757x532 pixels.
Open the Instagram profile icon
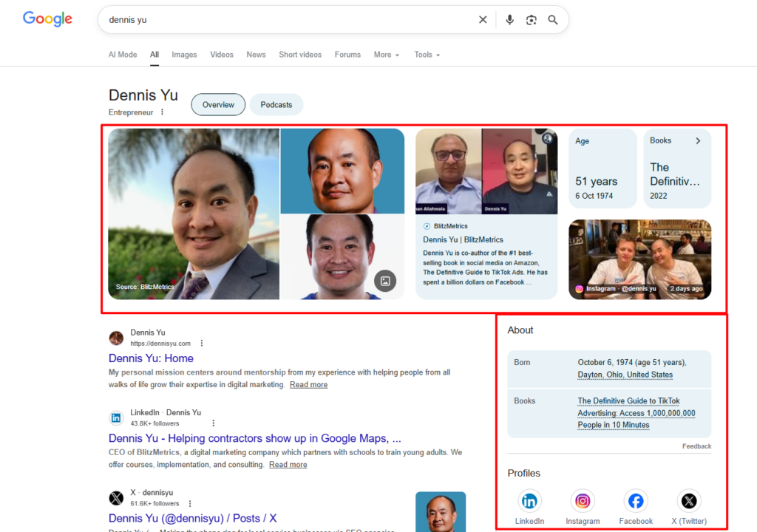[583, 502]
